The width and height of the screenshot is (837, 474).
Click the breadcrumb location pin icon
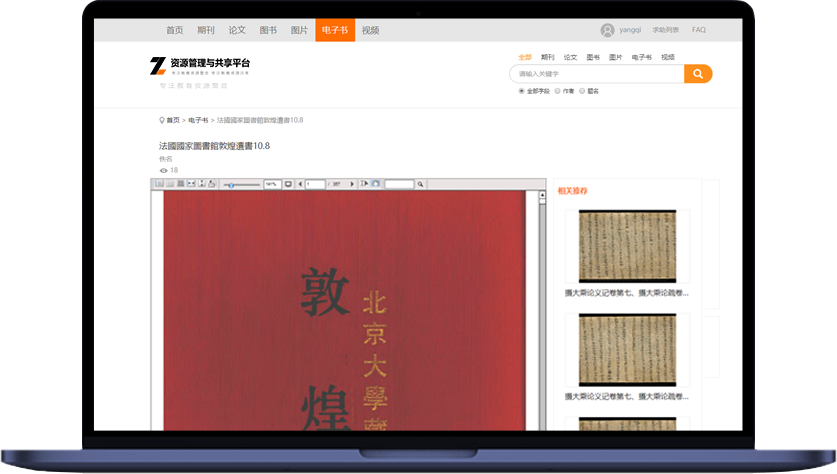point(162,120)
